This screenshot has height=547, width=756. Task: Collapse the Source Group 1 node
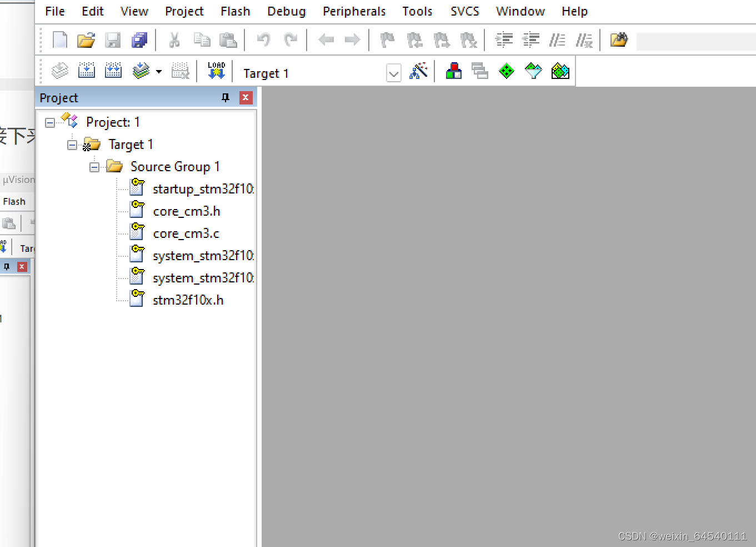[x=94, y=166]
